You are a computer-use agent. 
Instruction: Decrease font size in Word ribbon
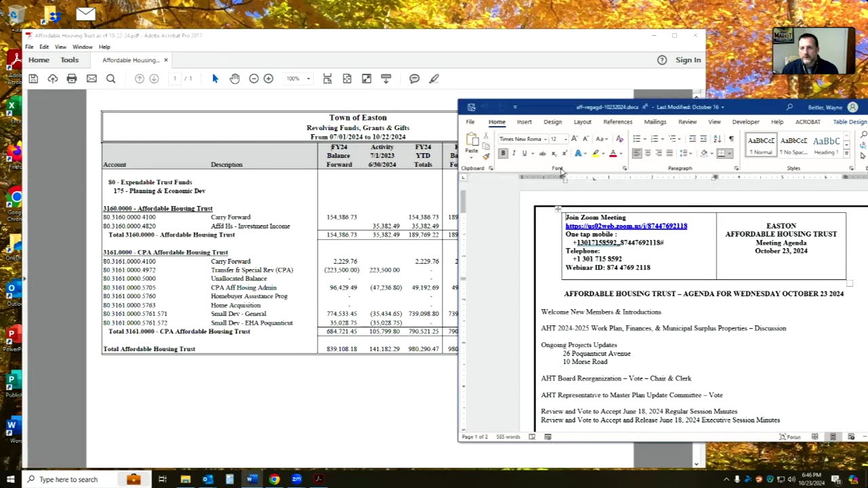585,139
